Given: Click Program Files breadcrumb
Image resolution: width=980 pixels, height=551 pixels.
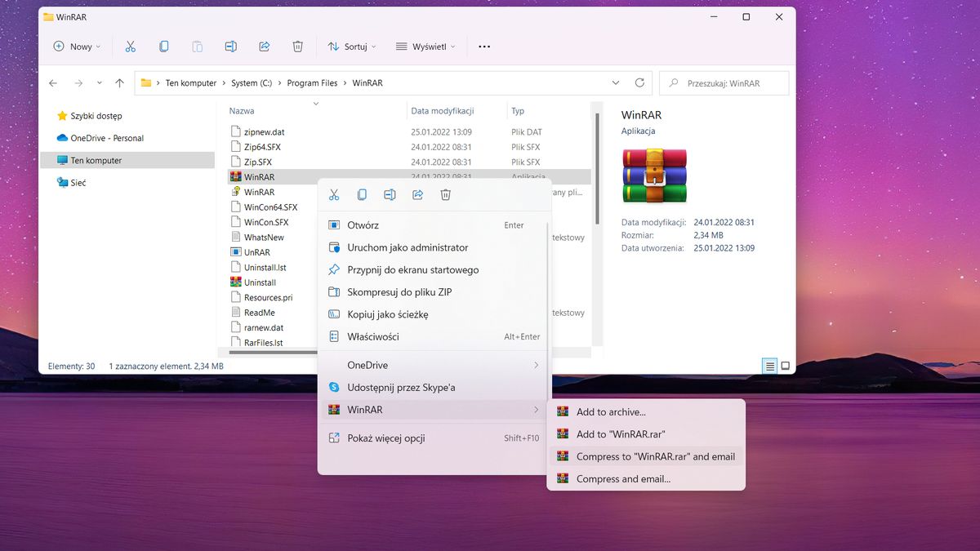Looking at the screenshot, I should tap(313, 83).
